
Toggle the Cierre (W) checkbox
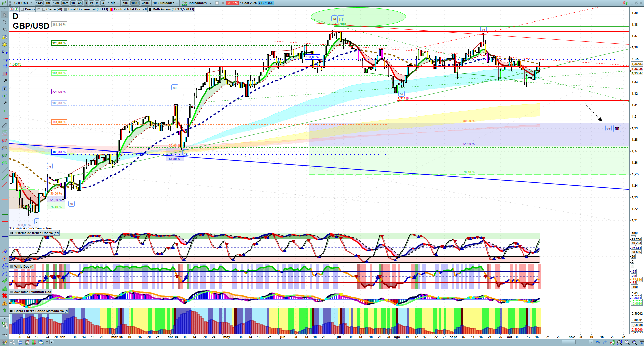[44, 9]
